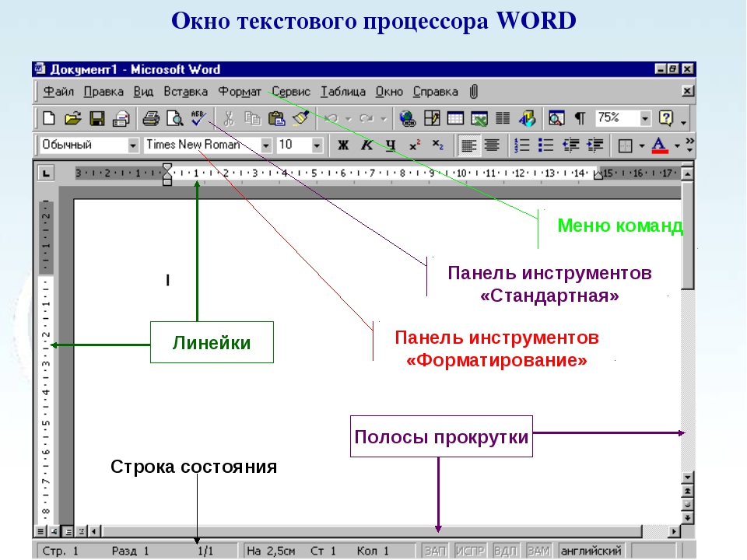
Task: Toggle ЗАП indicator in status bar
Action: tap(434, 551)
